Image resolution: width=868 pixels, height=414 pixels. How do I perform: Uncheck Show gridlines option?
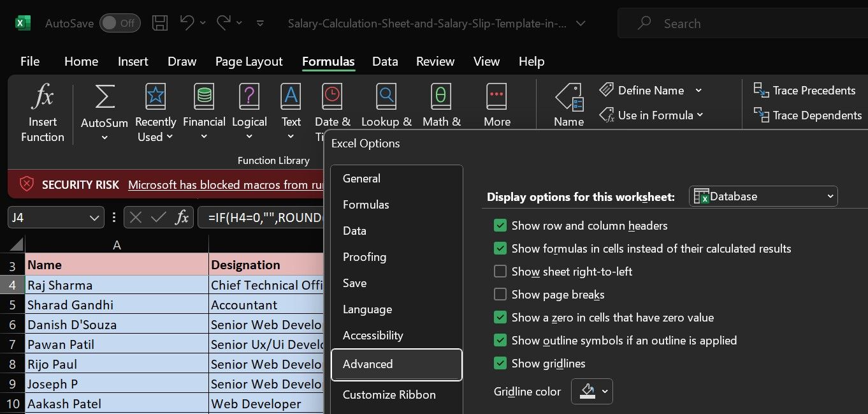500,363
